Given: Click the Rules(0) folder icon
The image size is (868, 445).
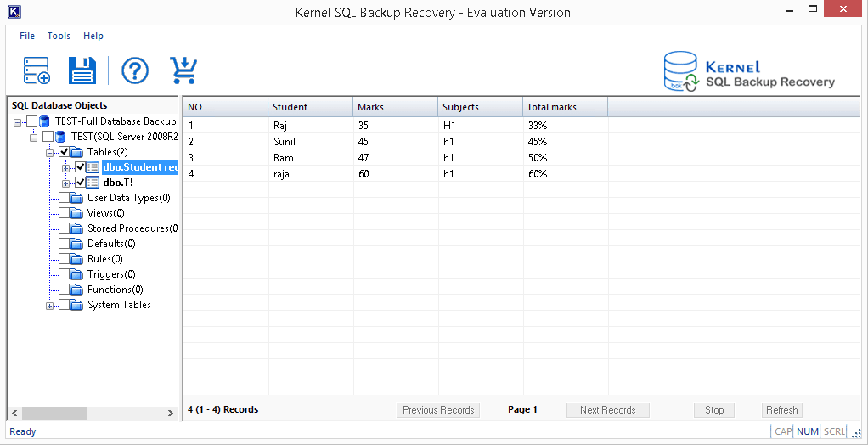Looking at the screenshot, I should pyautogui.click(x=76, y=259).
